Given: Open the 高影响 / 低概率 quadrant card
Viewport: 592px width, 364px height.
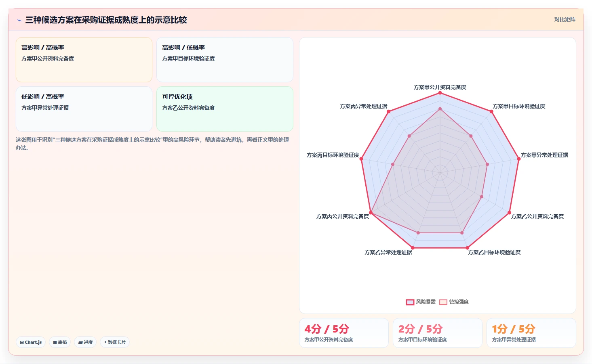Looking at the screenshot, I should pos(225,60).
